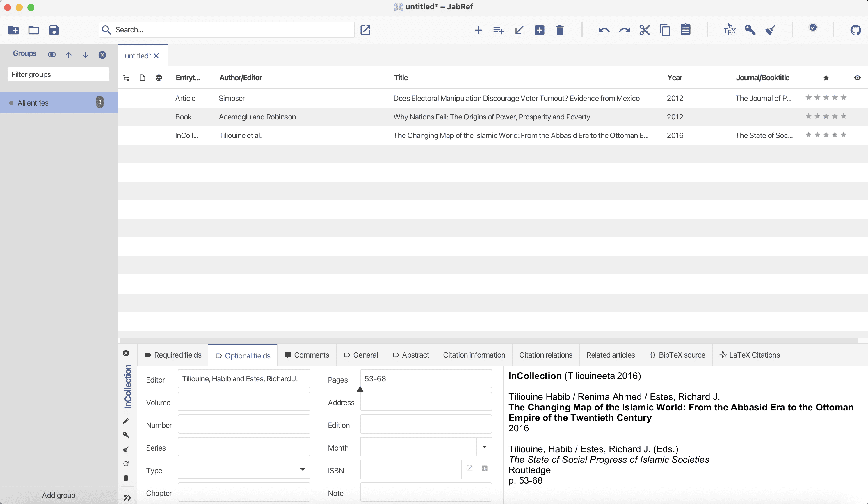Click the Undo arrow icon
This screenshot has height=504, width=868.
coord(604,30)
